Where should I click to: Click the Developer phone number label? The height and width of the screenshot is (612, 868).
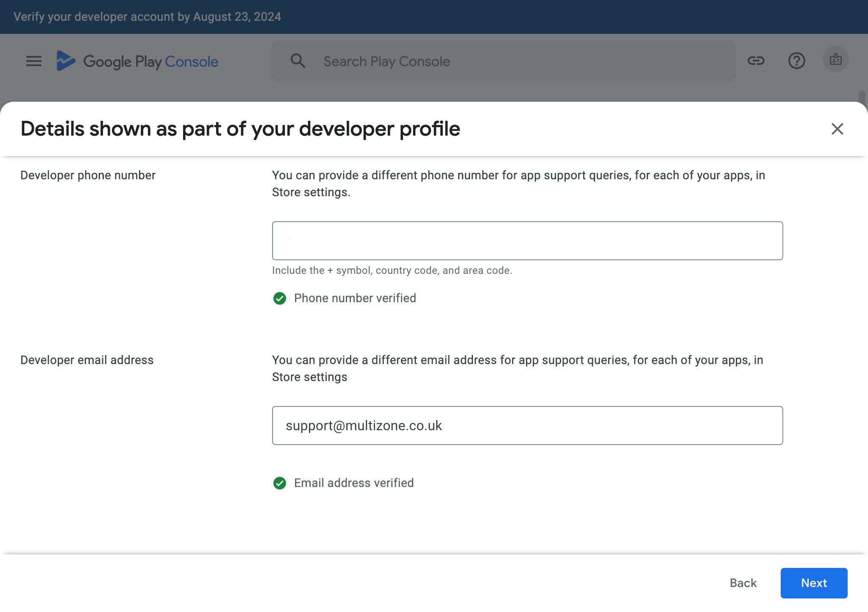(88, 175)
